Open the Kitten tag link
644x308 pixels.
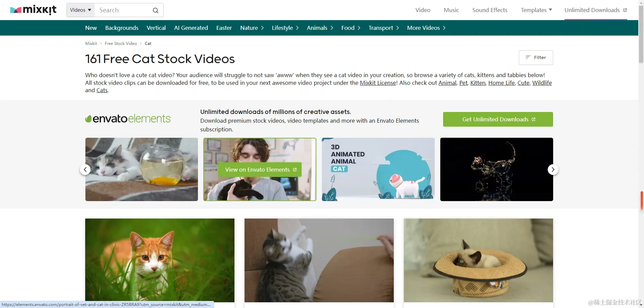(478, 83)
